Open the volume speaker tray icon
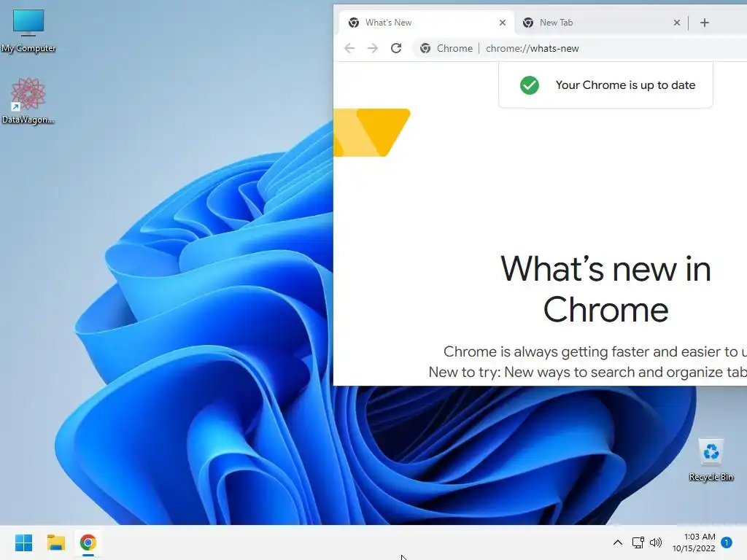Screen dimensions: 747x560 (656, 542)
